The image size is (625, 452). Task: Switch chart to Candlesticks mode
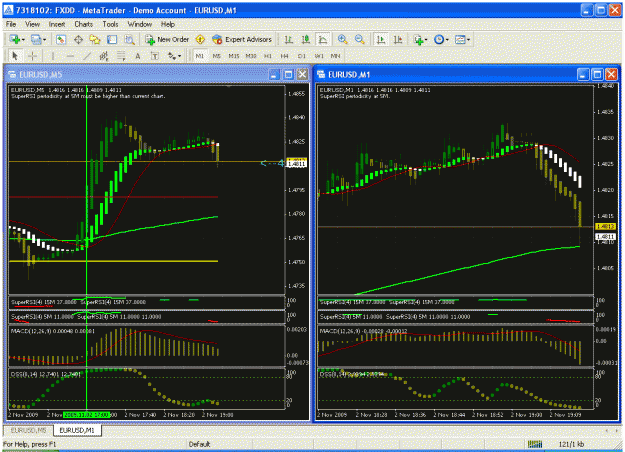click(x=306, y=39)
